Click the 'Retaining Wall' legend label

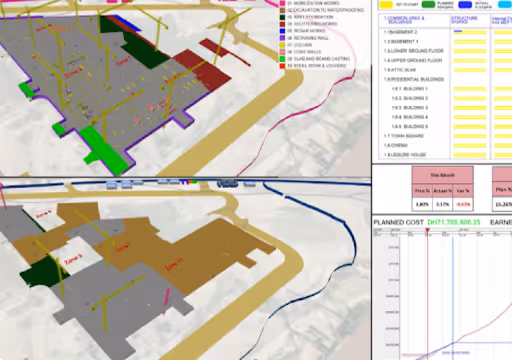[x=308, y=38]
